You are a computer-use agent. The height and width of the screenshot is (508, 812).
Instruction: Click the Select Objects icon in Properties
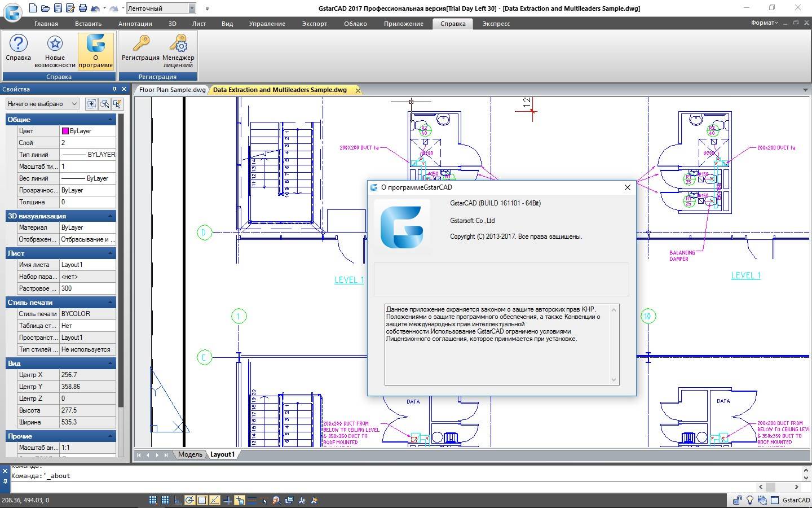[x=104, y=104]
